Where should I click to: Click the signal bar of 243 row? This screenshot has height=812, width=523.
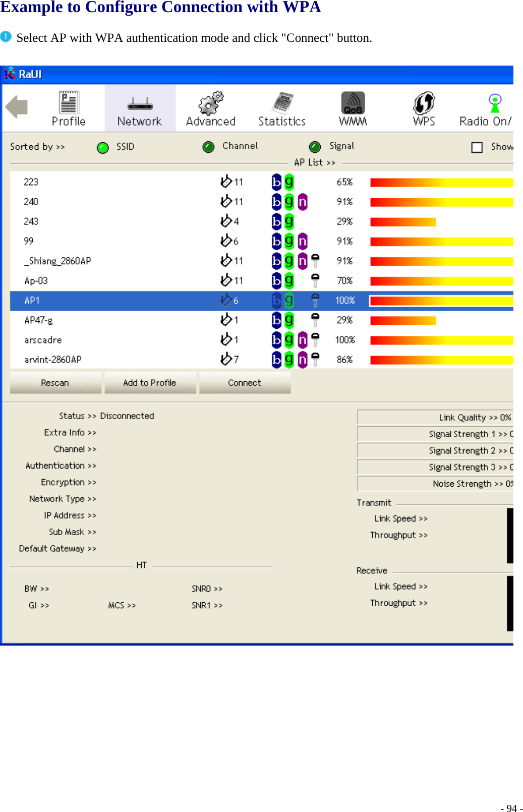point(403,222)
